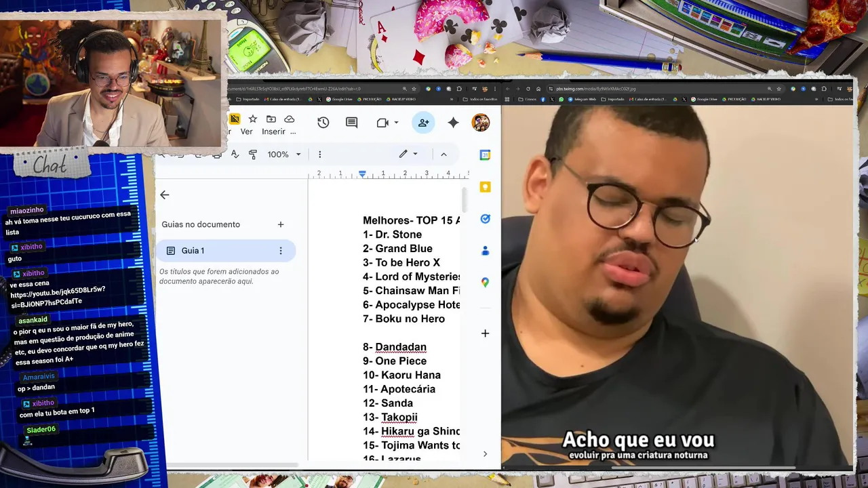Screen dimensions: 868x488
Task: Open the YouTube link in chat
Action: click(57, 298)
